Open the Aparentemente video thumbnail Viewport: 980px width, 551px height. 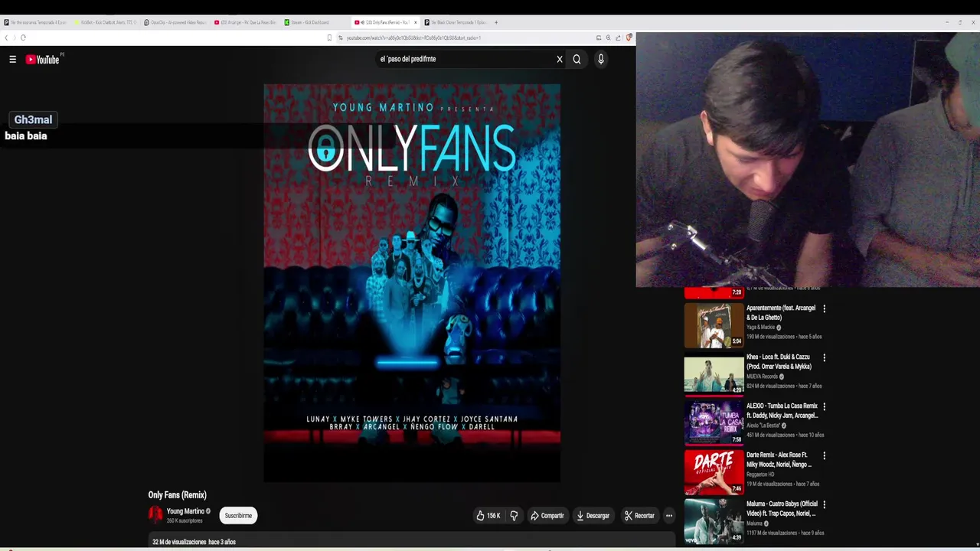714,324
